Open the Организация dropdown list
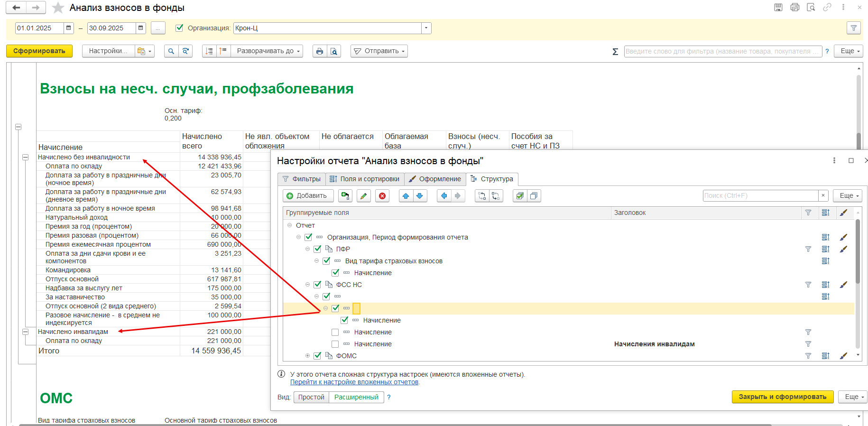868x426 pixels. pyautogui.click(x=426, y=28)
